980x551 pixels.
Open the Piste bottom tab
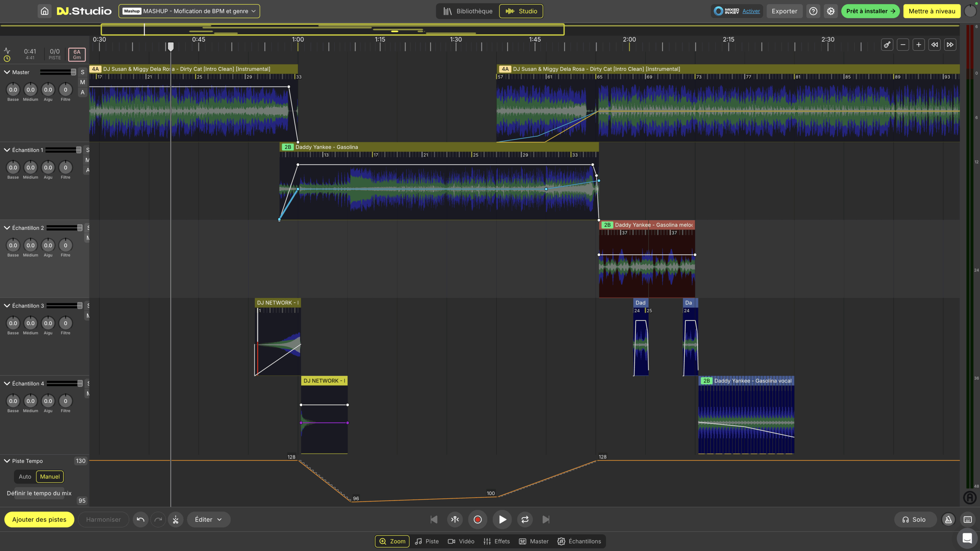(x=427, y=541)
